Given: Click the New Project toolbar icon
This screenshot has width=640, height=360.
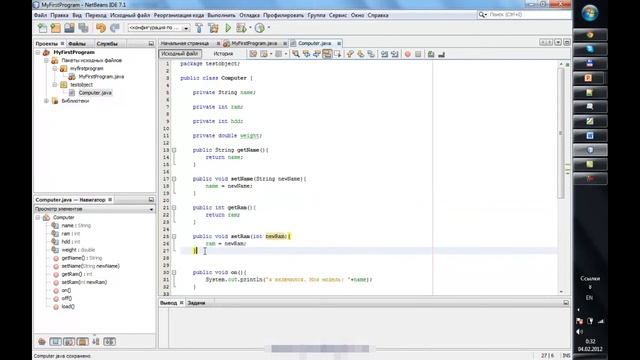Looking at the screenshot, I should point(56,28).
